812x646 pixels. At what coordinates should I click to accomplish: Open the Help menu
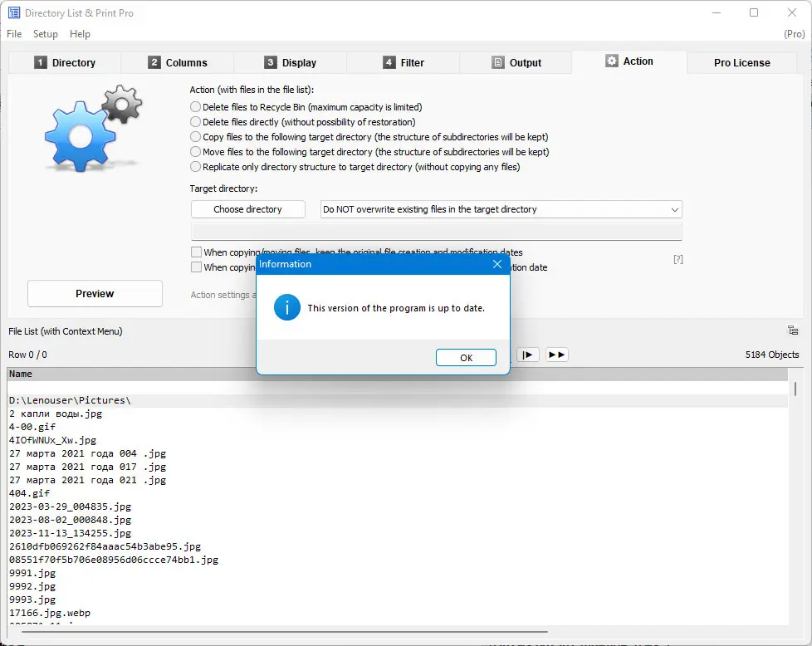(x=80, y=34)
